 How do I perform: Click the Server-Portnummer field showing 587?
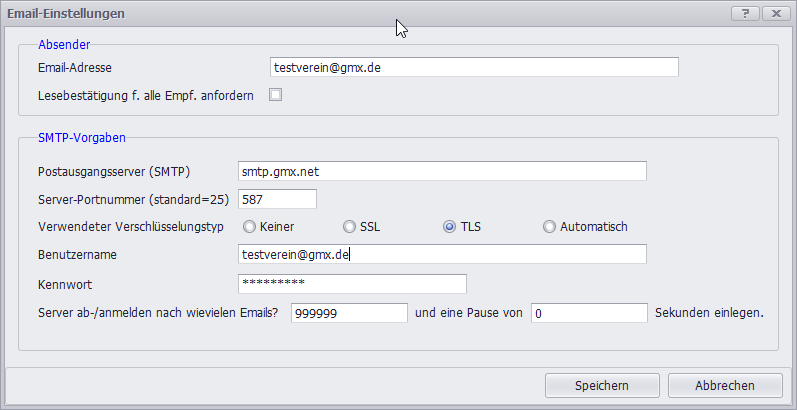tap(276, 199)
